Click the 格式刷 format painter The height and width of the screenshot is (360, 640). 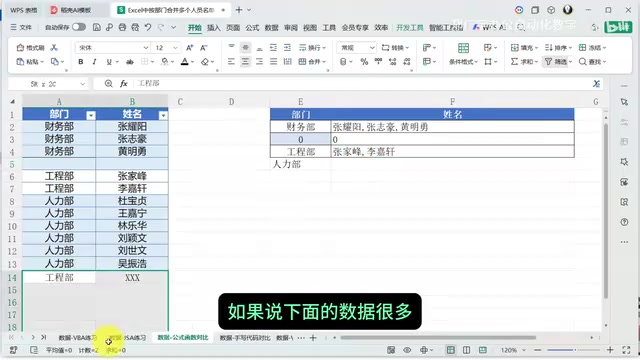coord(30,48)
